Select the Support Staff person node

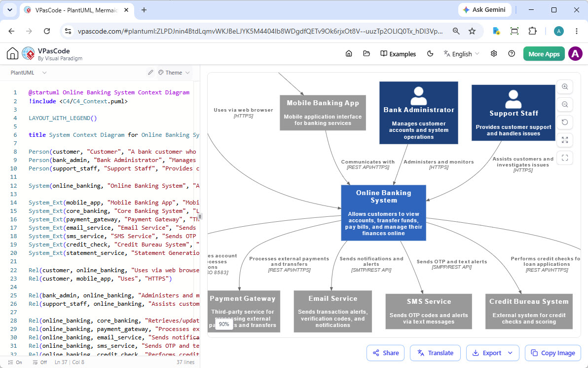click(514, 113)
